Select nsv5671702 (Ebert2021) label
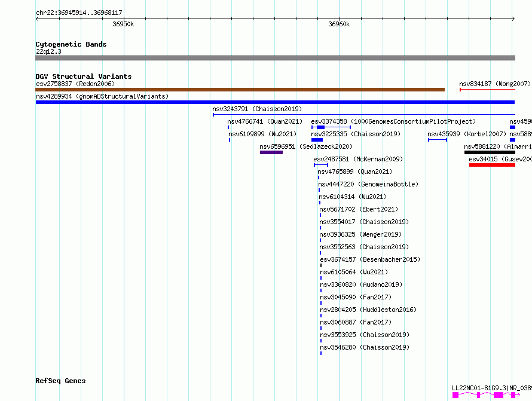 pos(359,209)
